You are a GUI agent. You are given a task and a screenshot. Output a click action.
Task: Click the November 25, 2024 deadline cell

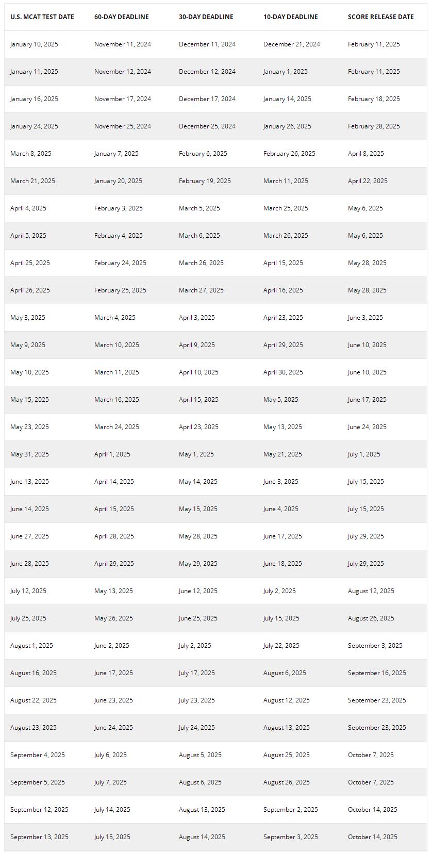pos(123,126)
